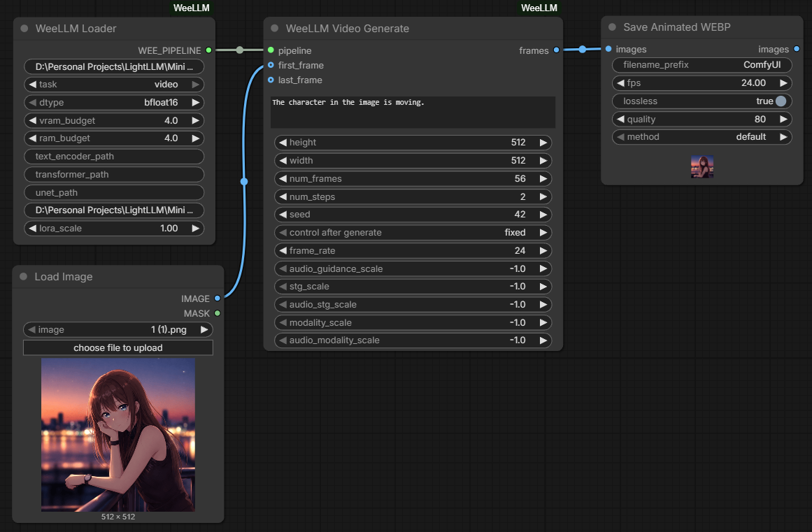Click the frames output socket

click(556, 50)
